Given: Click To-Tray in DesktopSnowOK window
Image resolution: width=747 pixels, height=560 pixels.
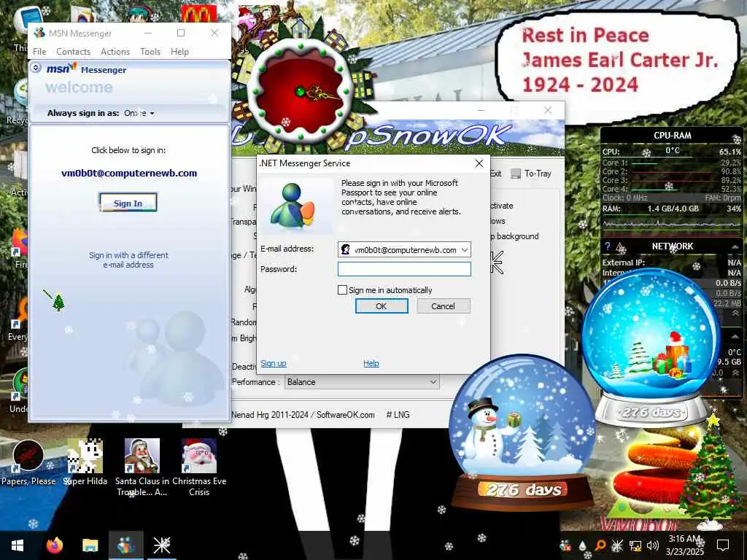Looking at the screenshot, I should (531, 174).
